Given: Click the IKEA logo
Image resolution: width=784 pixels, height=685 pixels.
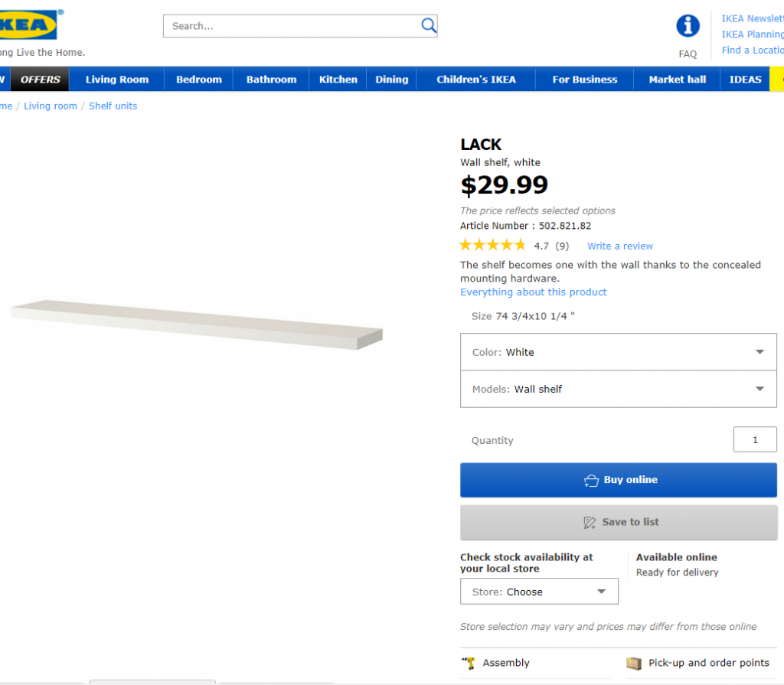Looking at the screenshot, I should point(31,25).
